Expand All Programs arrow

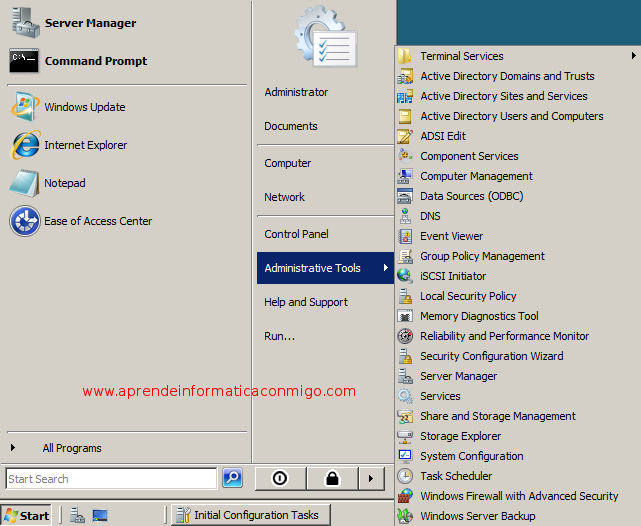point(13,448)
